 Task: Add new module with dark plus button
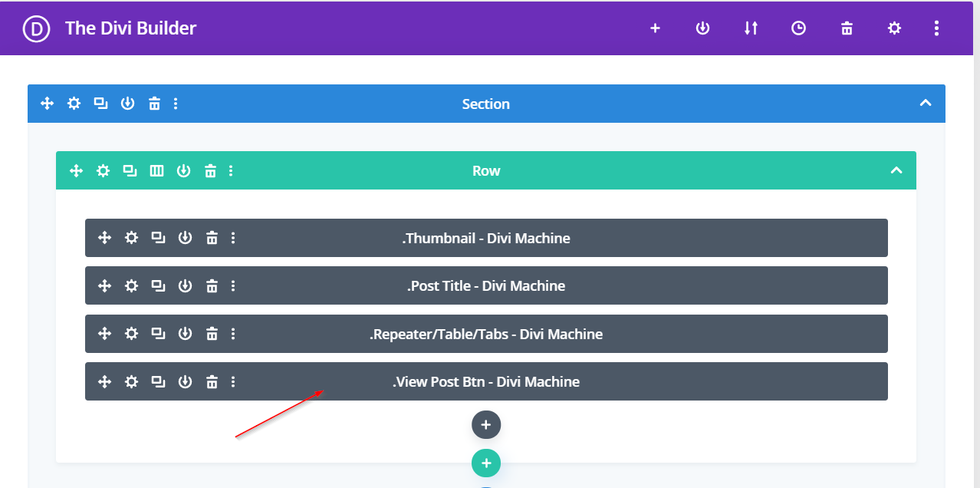[486, 424]
